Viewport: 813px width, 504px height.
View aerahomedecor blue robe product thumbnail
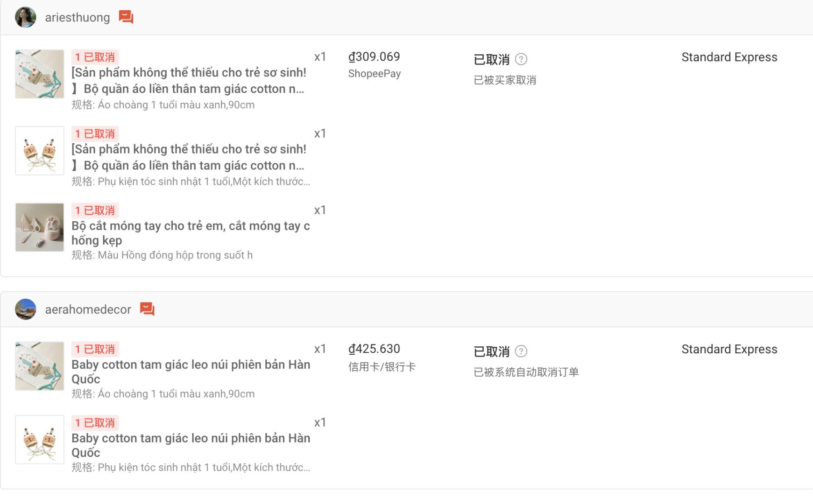[40, 366]
